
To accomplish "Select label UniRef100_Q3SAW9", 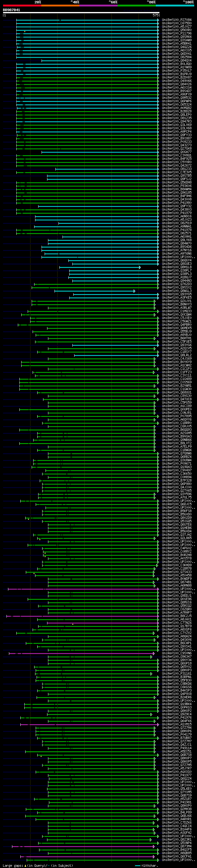I will pyautogui.click(x=177, y=40).
